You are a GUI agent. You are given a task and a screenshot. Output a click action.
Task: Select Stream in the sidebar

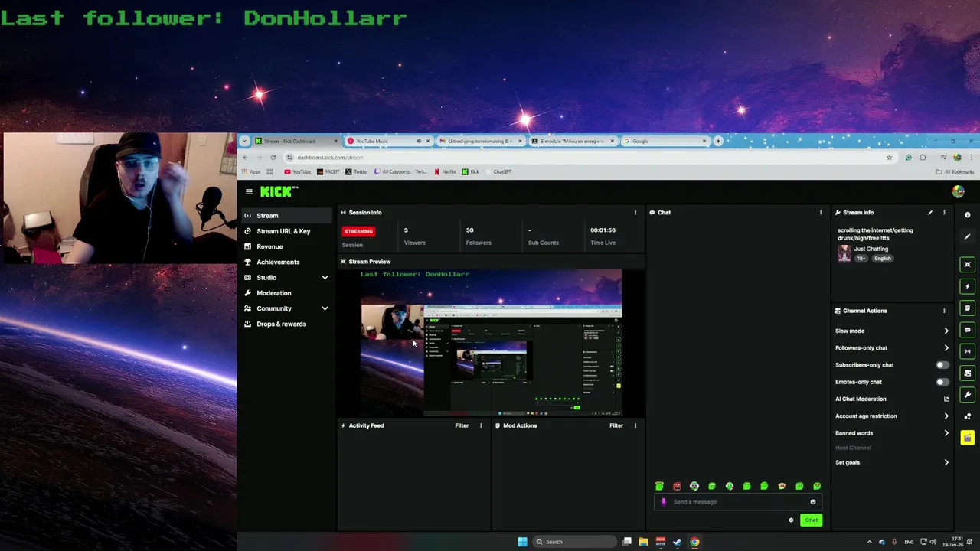286,216
